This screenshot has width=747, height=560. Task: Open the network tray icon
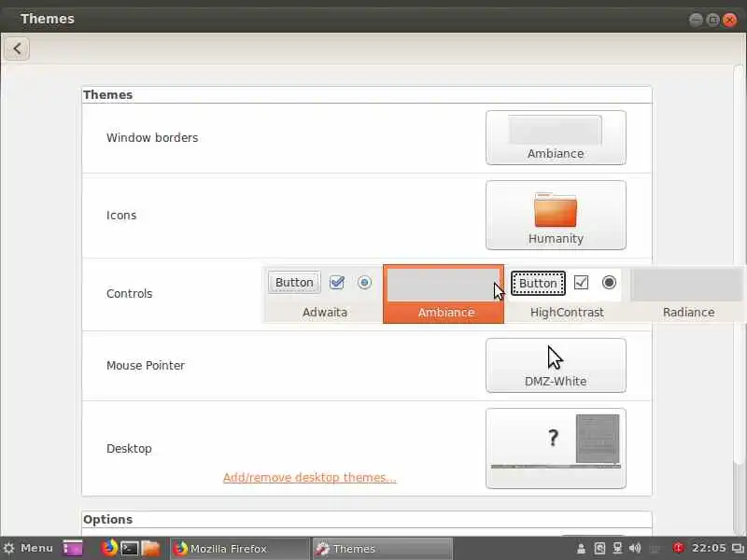tap(618, 549)
